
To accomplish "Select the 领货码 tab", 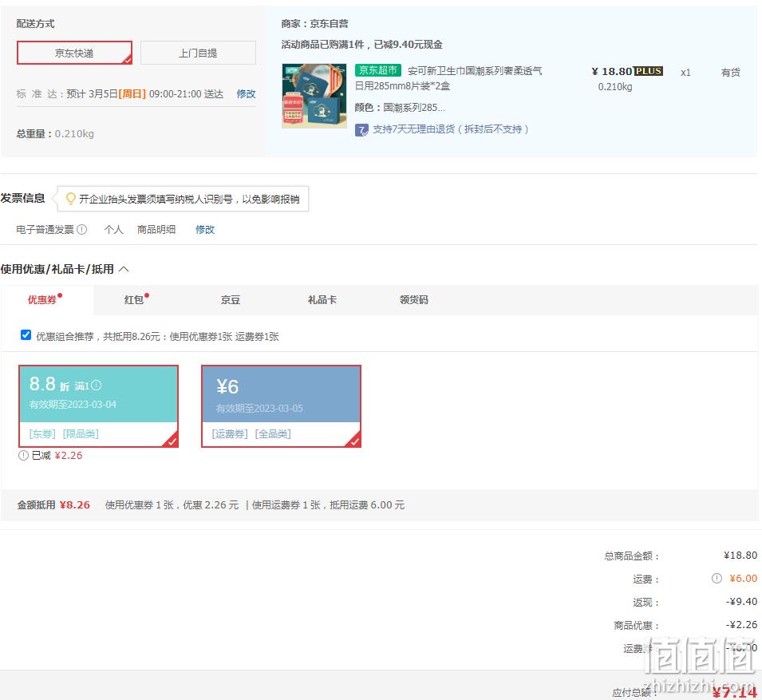I will coord(413,300).
